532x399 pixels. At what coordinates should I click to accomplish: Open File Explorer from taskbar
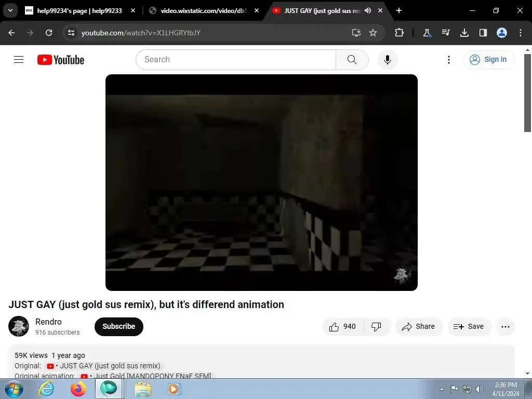click(143, 389)
